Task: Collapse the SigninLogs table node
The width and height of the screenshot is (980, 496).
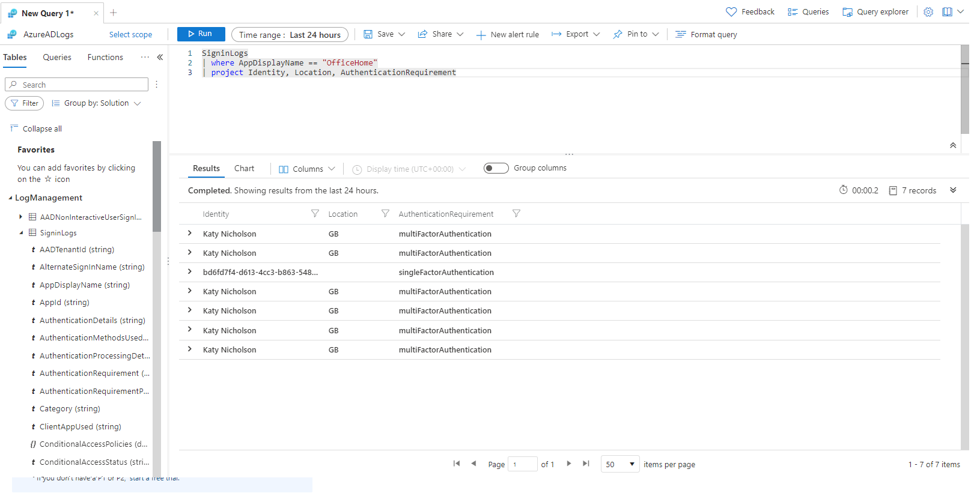Action: point(21,233)
